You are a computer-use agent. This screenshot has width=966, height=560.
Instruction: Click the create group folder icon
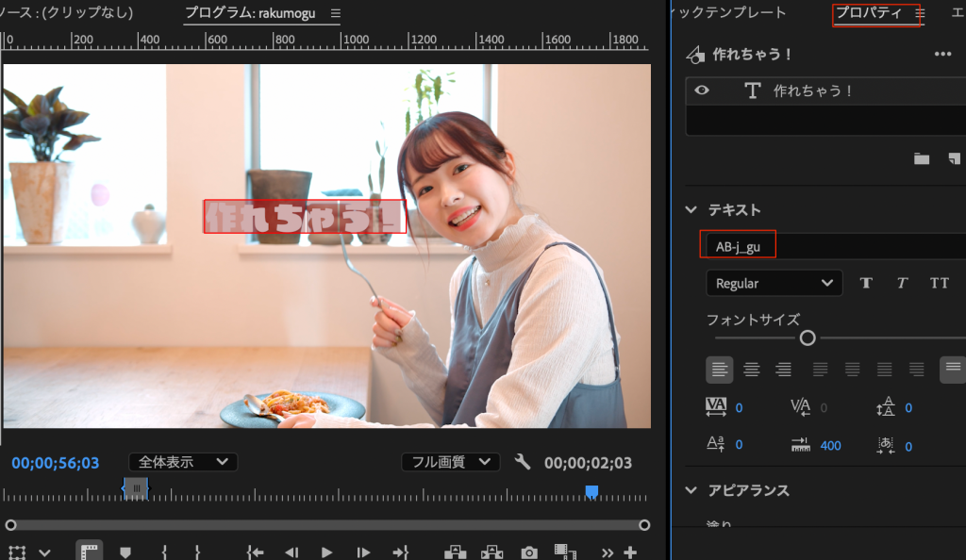[922, 158]
